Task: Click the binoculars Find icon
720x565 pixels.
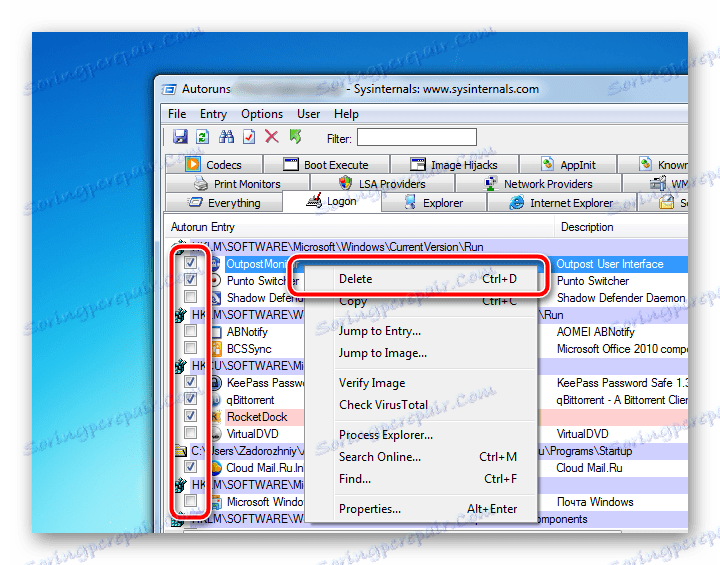Action: [226, 136]
